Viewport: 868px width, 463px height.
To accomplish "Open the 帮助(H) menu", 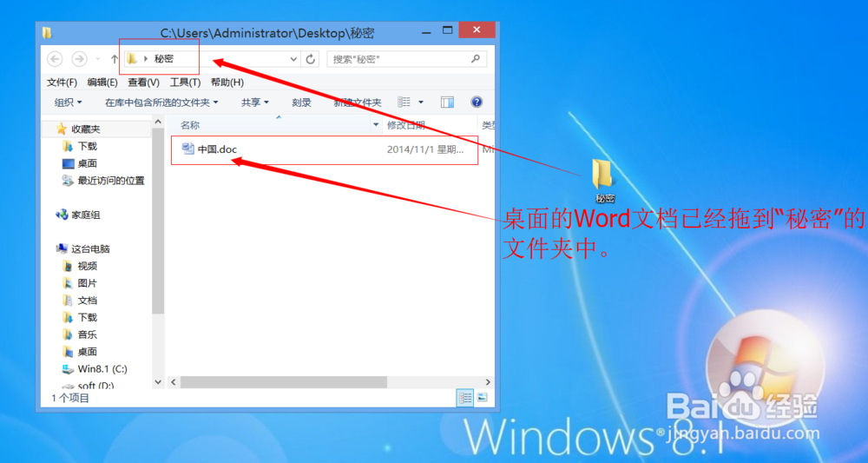I will click(227, 83).
